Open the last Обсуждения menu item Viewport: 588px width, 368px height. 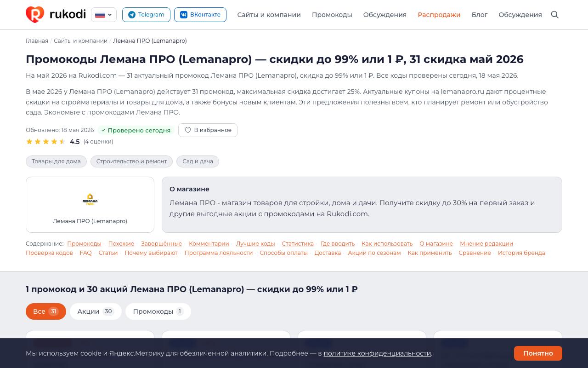(520, 15)
